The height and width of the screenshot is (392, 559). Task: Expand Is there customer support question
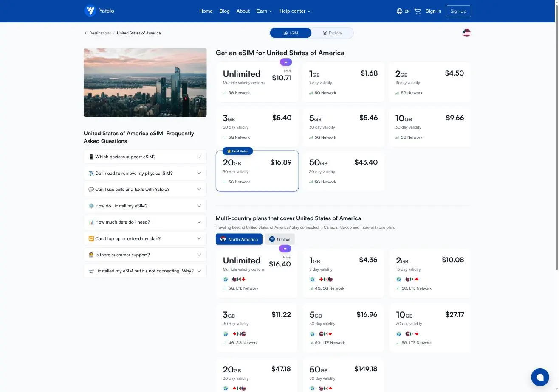coord(145,255)
